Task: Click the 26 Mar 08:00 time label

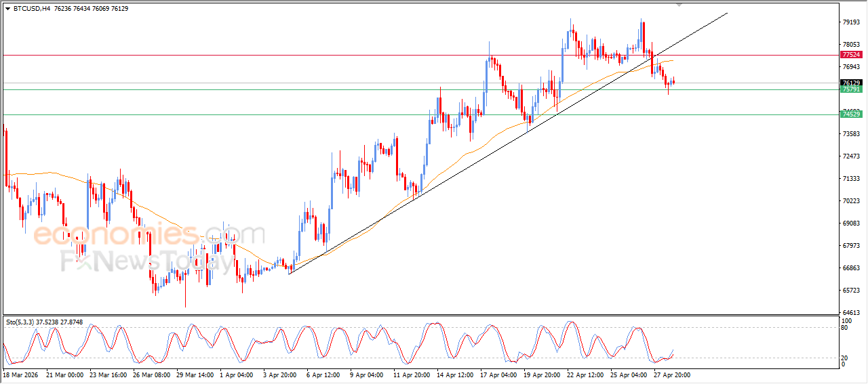Action: 152,375
